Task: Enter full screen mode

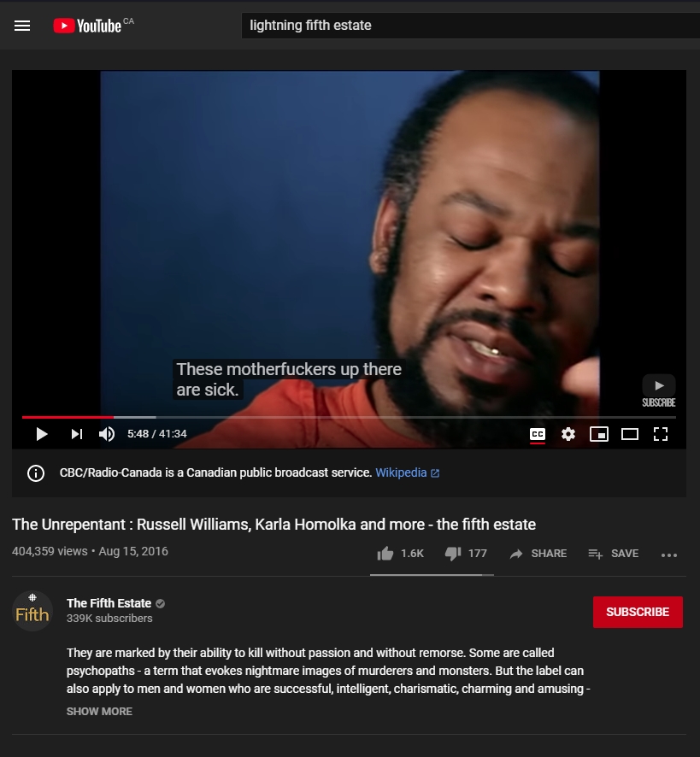Action: click(661, 434)
